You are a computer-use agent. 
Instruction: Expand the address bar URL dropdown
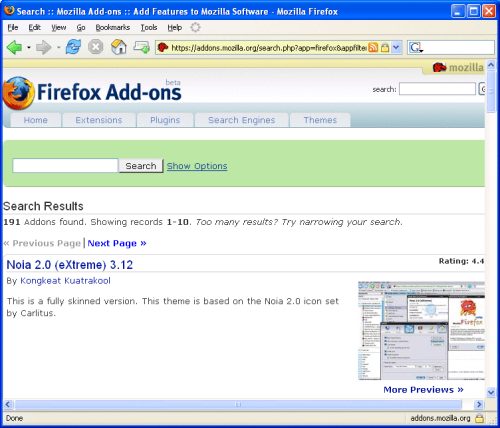tap(396, 48)
